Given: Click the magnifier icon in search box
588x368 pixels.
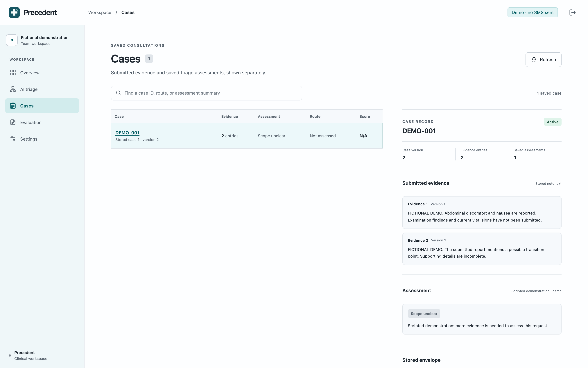Looking at the screenshot, I should (119, 93).
